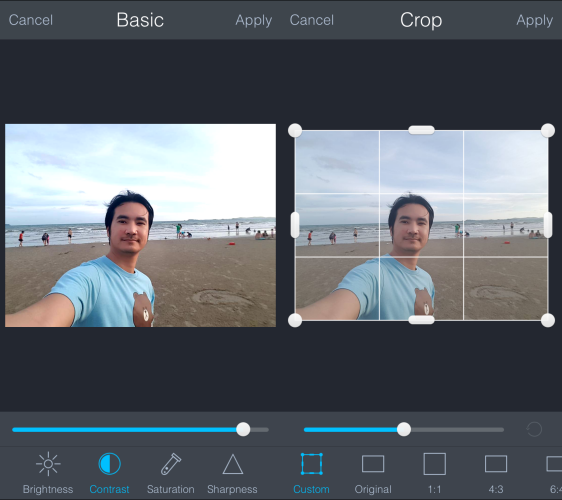Click the reset rotation icon
This screenshot has width=562, height=500.
tap(534, 429)
